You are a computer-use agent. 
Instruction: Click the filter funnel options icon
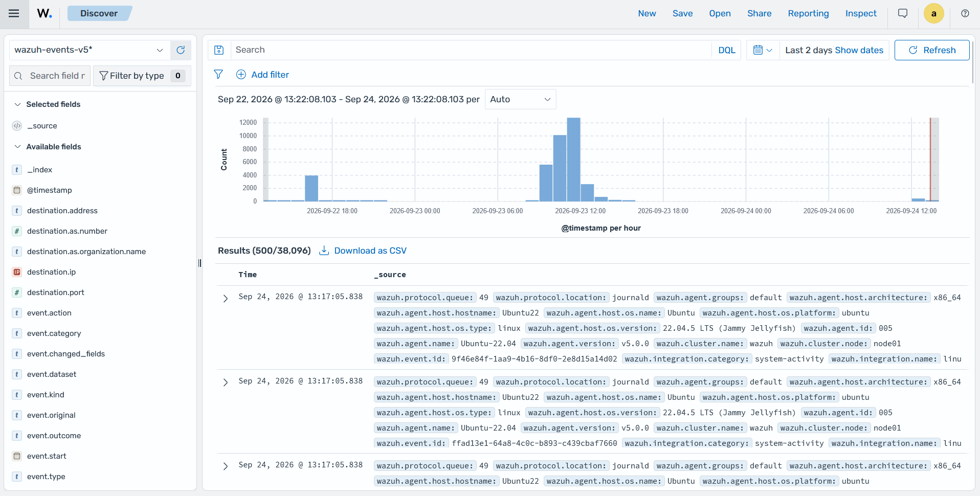pos(218,75)
